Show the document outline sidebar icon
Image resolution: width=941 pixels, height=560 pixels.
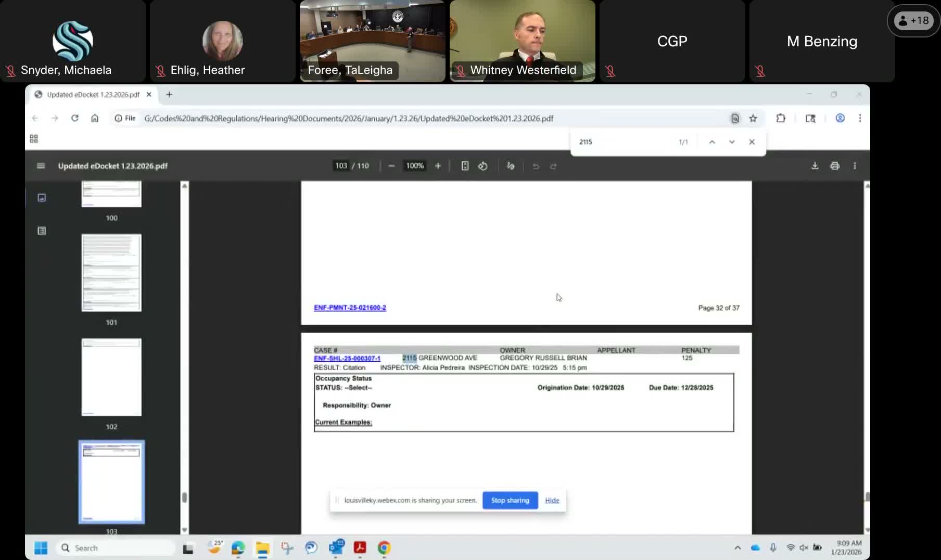(x=42, y=231)
